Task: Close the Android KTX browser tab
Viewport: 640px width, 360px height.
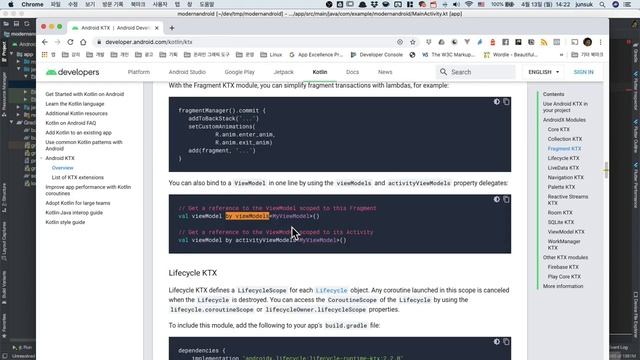Action: click(157, 28)
